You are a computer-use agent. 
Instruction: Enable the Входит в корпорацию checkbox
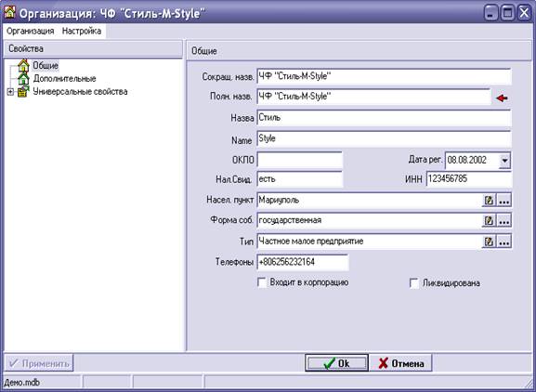(x=262, y=283)
